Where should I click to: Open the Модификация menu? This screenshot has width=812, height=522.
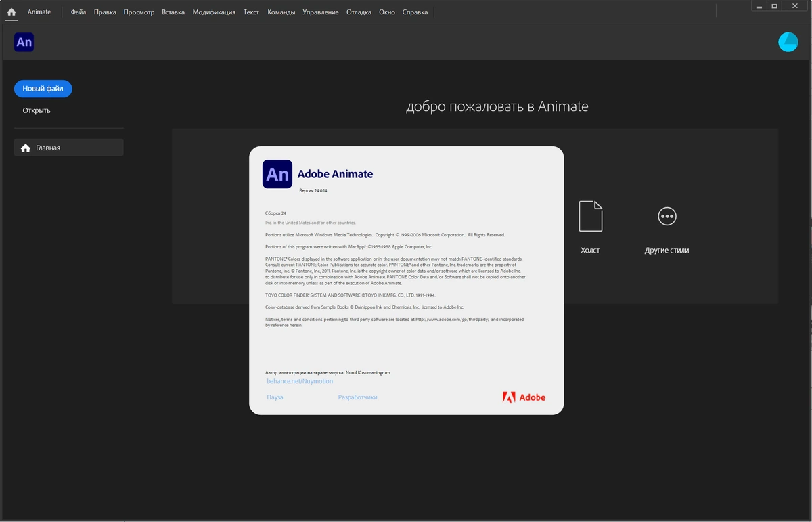point(214,12)
